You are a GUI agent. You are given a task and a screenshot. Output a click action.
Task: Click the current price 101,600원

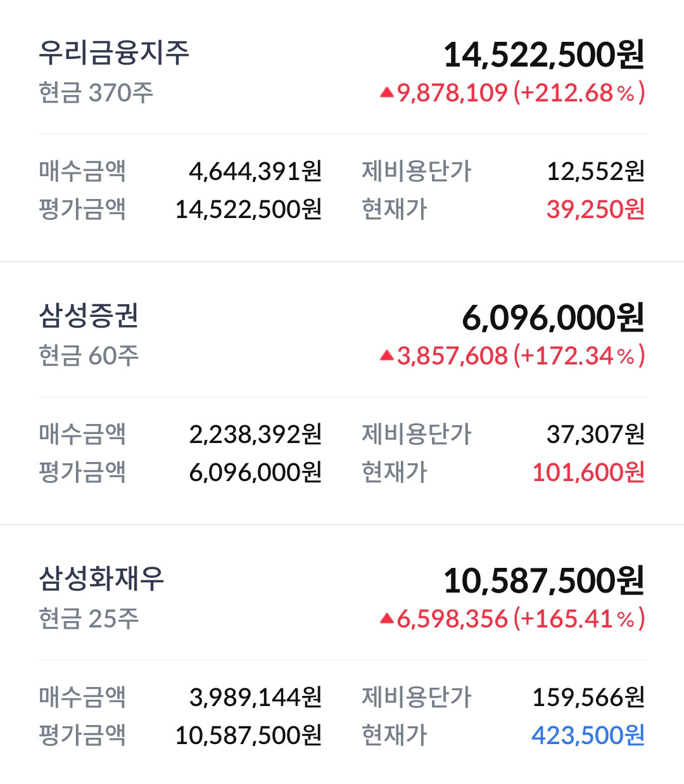pyautogui.click(x=588, y=472)
